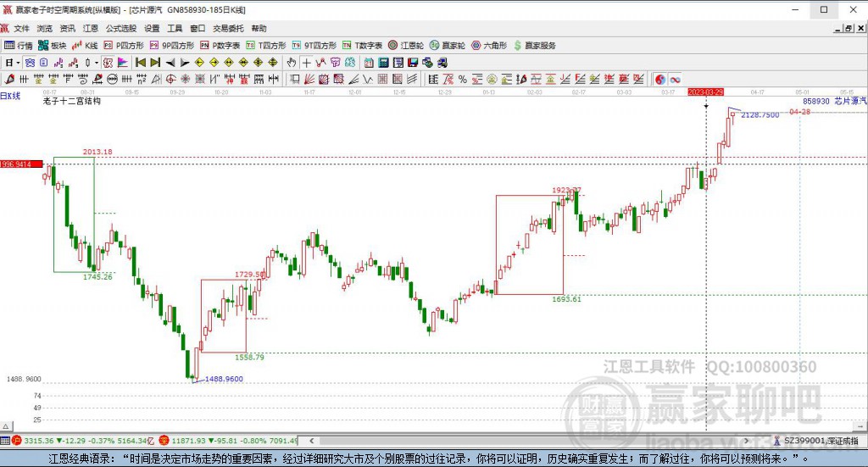Open the 浏览 menu
Screen dimensions: 868x467
(x=45, y=28)
